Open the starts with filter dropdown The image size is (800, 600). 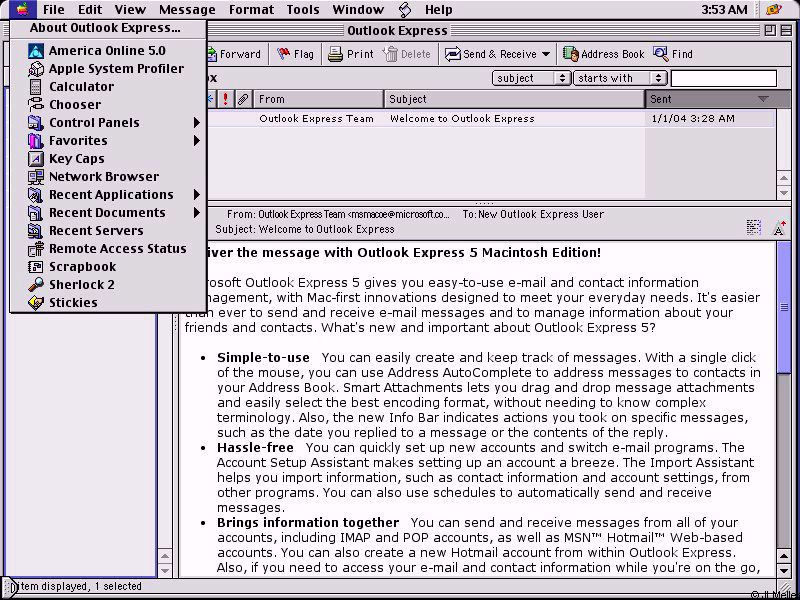620,78
